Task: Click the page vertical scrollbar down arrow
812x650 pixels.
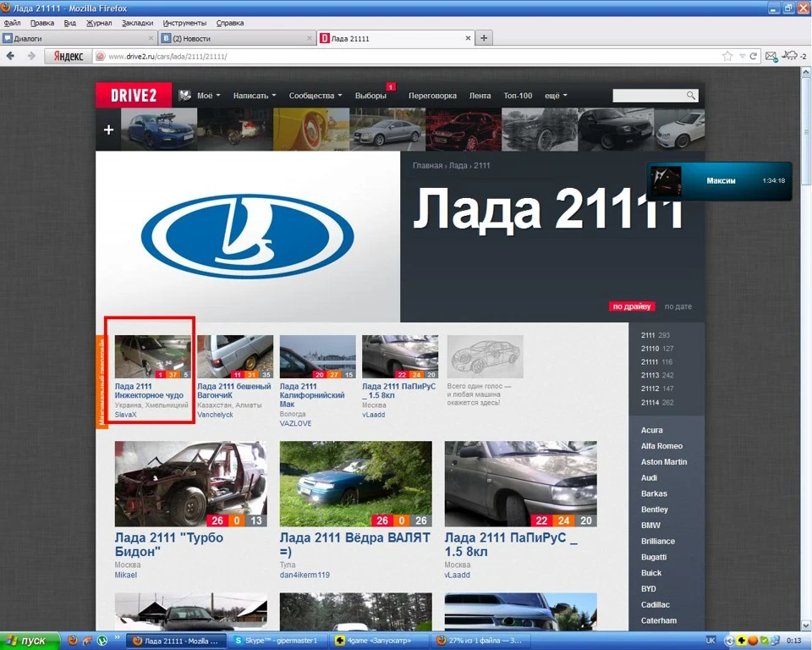Action: 806,625
